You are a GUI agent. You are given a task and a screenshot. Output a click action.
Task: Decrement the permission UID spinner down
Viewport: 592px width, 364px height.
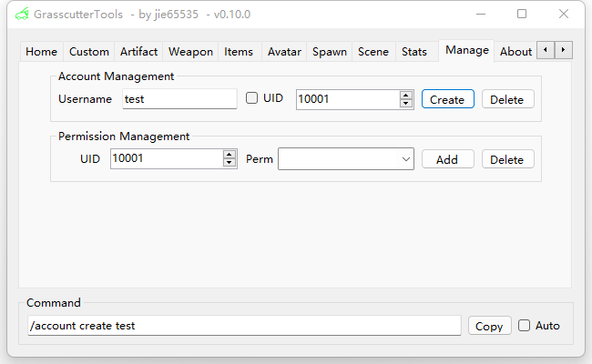point(230,163)
